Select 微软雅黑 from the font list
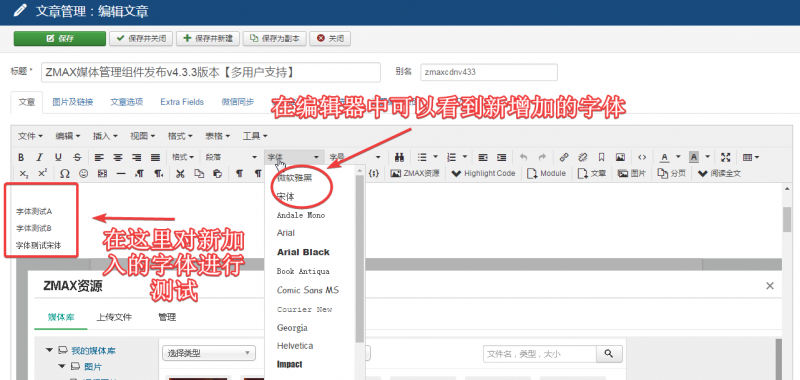The image size is (800, 380). tap(295, 179)
